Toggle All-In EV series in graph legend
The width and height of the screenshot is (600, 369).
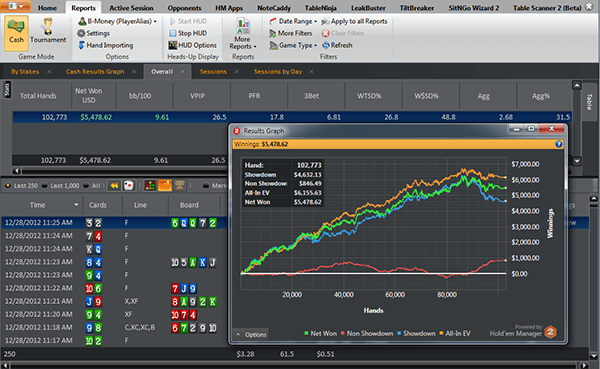(x=455, y=333)
